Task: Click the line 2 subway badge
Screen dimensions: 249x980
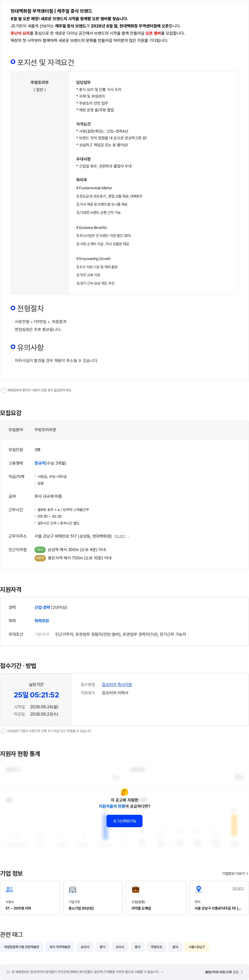Action: tap(40, 549)
